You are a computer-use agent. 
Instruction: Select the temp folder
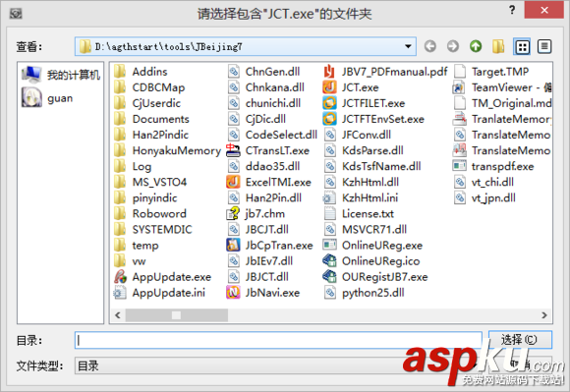(137, 246)
